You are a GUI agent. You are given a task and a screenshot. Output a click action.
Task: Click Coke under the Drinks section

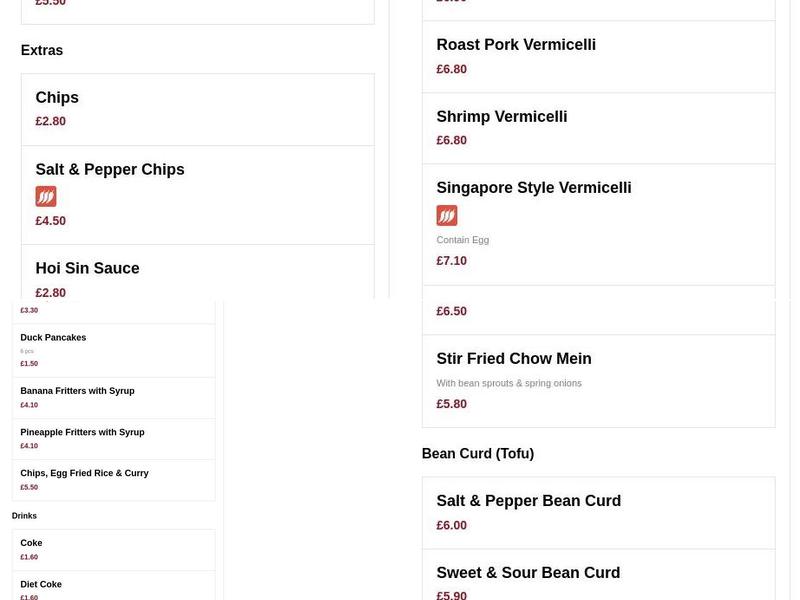[x=31, y=542]
